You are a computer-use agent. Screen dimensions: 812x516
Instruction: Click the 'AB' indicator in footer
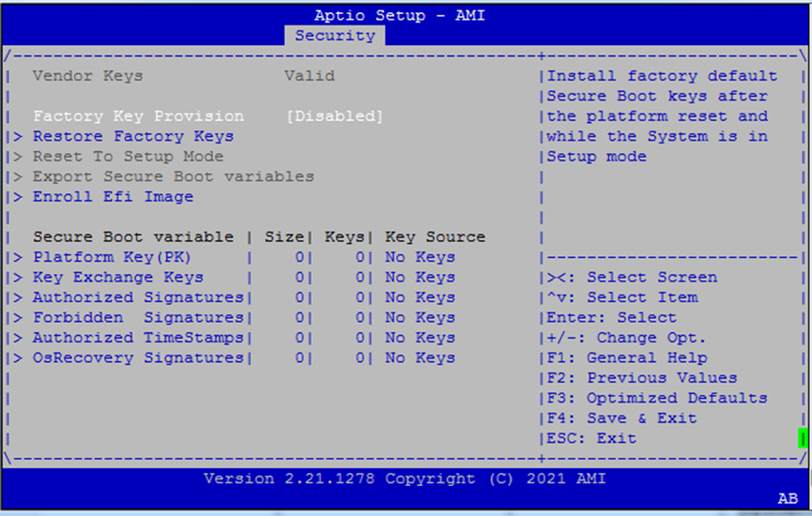(788, 498)
